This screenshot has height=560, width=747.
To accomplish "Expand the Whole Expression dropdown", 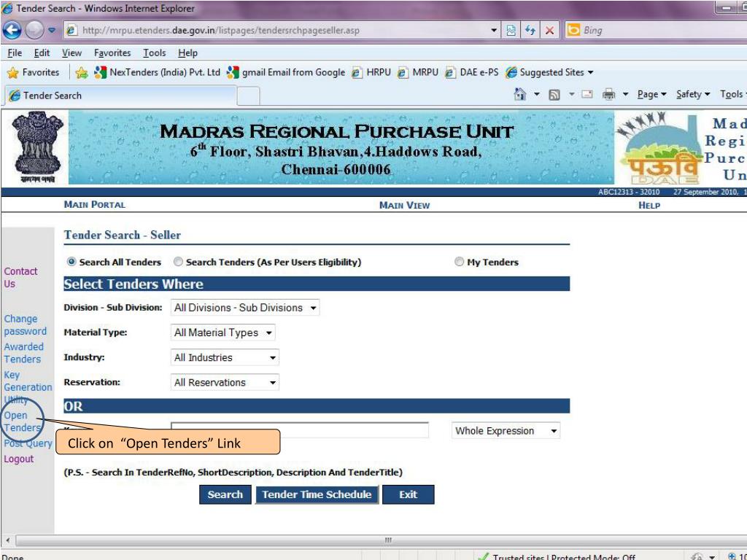I will 506,431.
